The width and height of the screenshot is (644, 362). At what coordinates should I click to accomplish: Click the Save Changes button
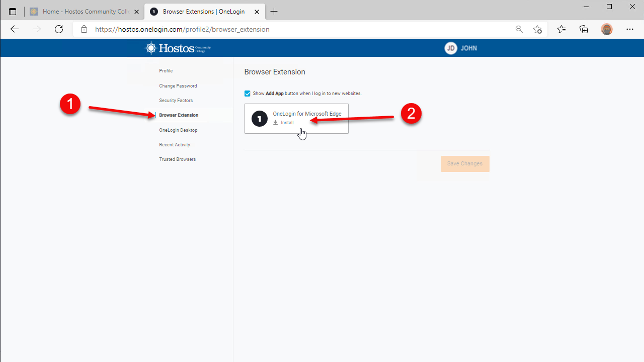click(465, 164)
